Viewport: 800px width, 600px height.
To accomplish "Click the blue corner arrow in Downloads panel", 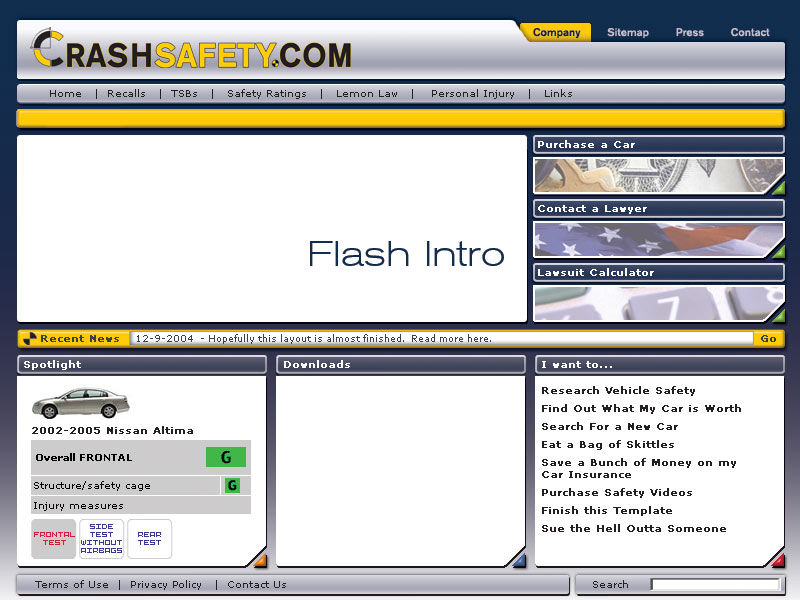I will (x=519, y=560).
